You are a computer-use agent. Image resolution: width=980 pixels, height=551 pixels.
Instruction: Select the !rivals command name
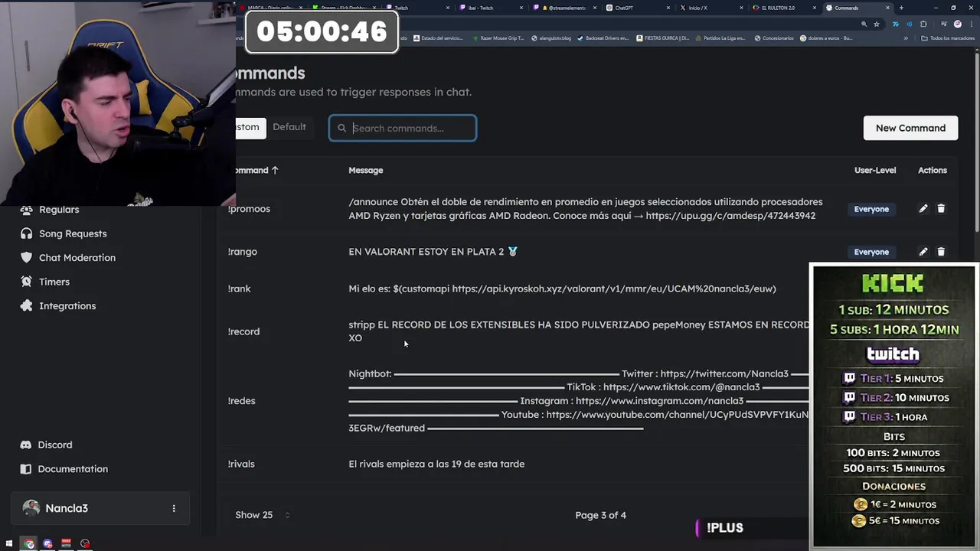point(241,464)
